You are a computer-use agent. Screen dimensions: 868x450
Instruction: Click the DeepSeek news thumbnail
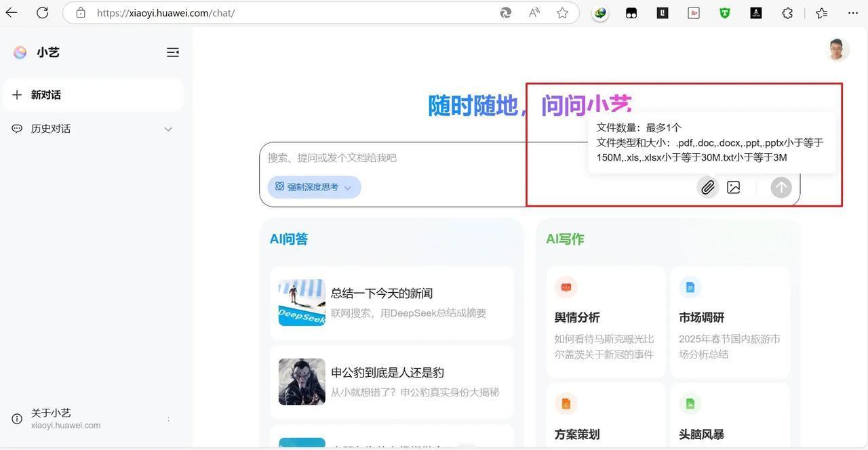(302, 302)
